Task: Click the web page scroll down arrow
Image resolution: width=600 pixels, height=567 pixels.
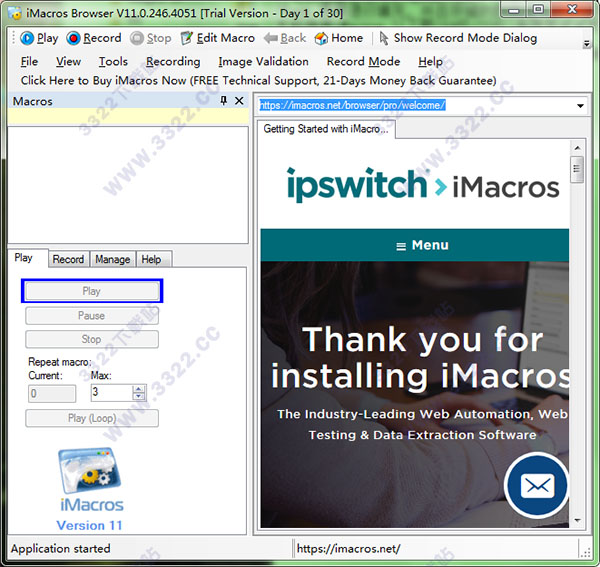Action: tap(577, 520)
